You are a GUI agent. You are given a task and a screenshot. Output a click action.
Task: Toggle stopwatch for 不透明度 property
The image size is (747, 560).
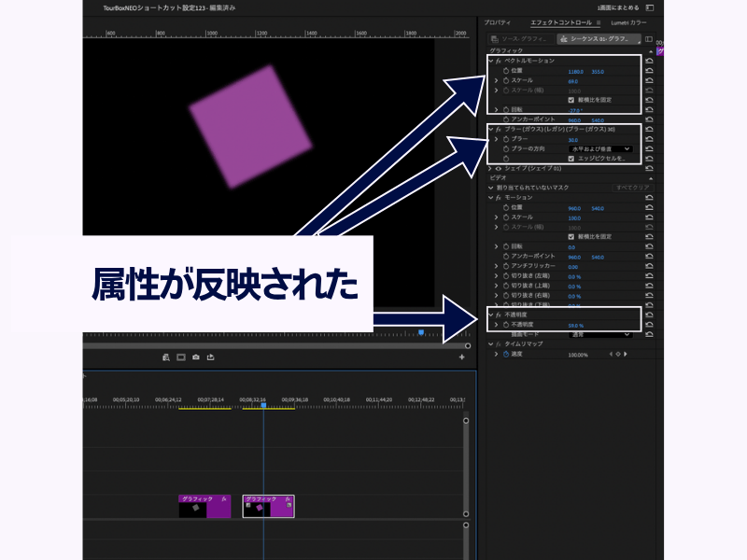coord(505,324)
